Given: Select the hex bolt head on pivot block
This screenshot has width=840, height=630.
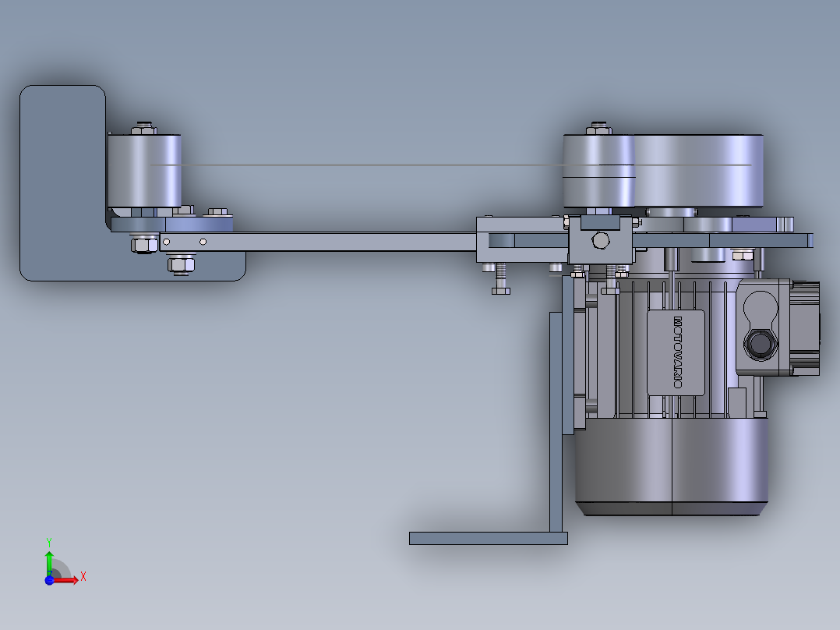Looking at the screenshot, I should pos(601,240).
